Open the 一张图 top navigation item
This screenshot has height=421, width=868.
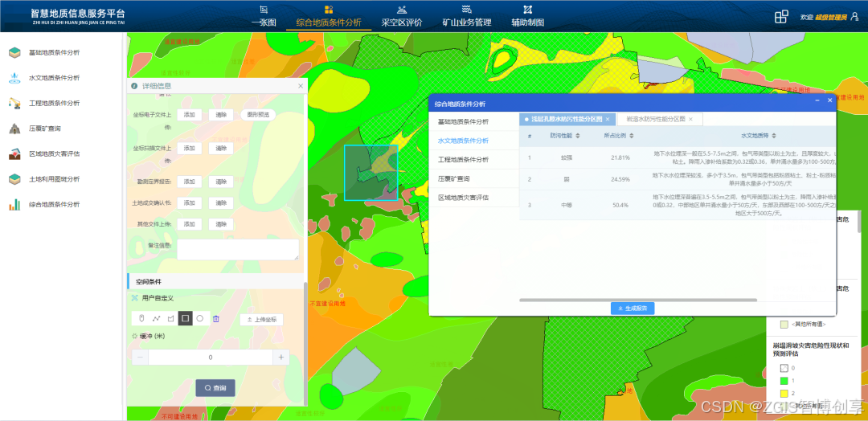point(264,17)
